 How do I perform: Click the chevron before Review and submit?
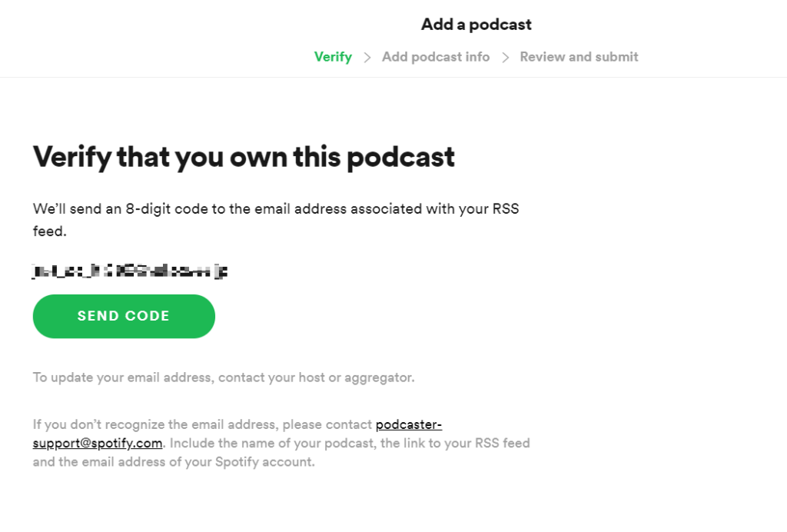click(x=506, y=58)
